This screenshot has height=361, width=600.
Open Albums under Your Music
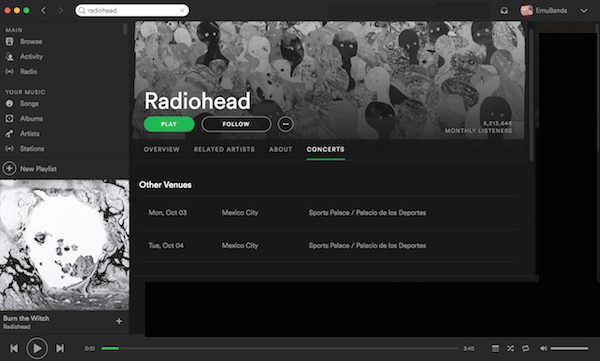point(24,119)
